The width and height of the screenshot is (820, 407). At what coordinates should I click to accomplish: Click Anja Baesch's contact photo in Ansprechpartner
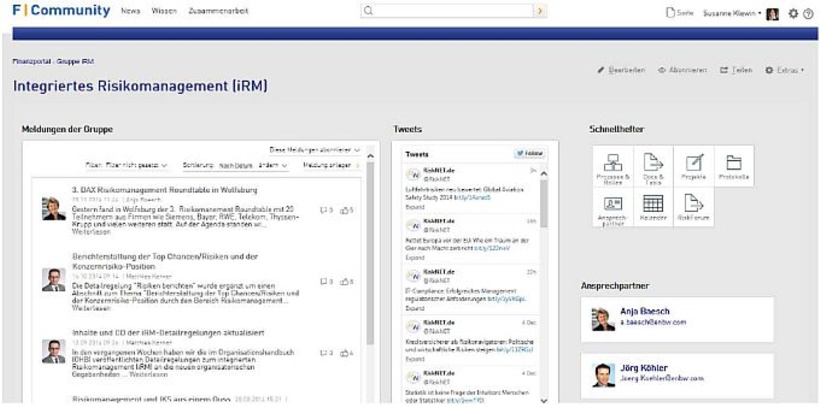[603, 319]
